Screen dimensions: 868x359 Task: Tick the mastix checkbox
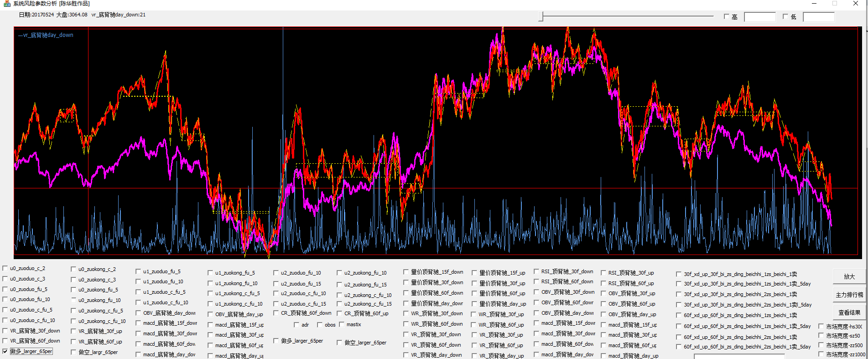pyautogui.click(x=342, y=324)
